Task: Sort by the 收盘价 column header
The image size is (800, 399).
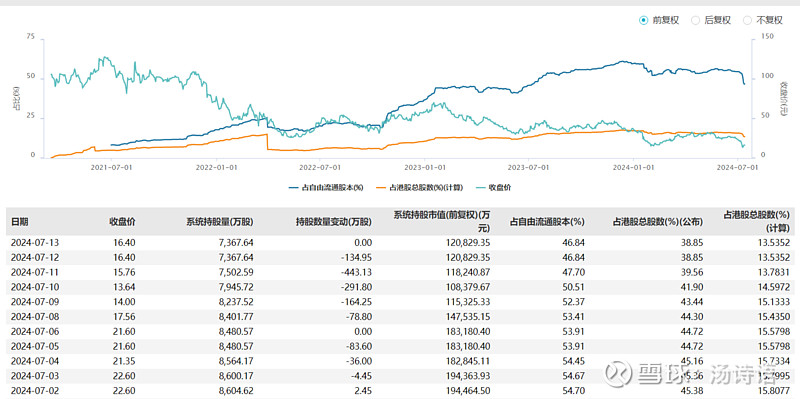Action: (x=122, y=222)
